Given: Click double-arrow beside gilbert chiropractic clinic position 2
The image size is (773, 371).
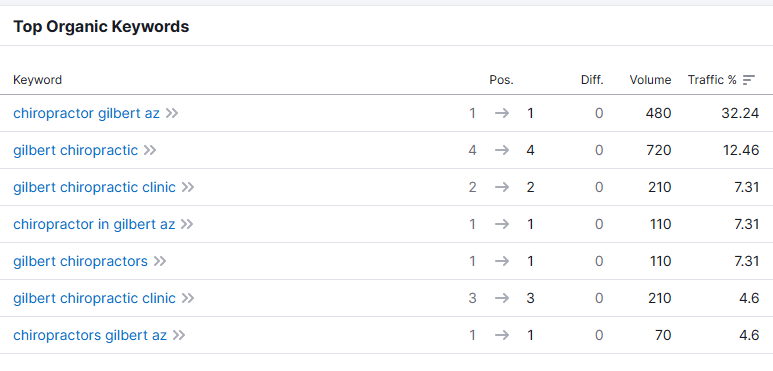Looking at the screenshot, I should tap(188, 187).
